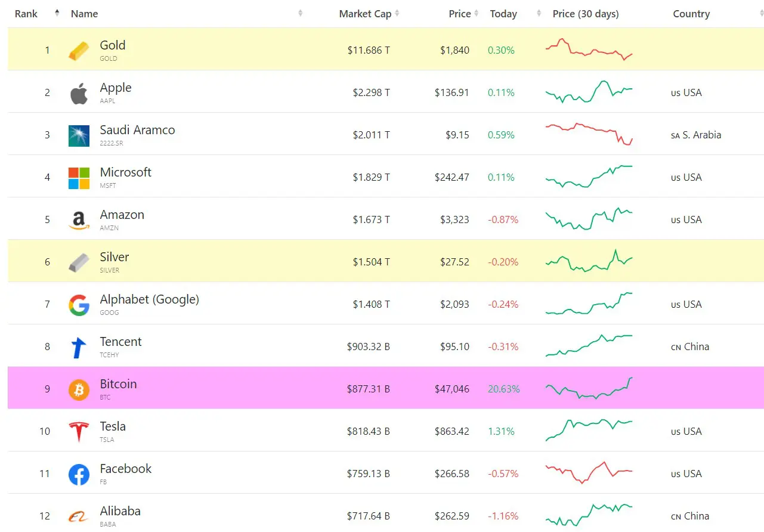This screenshot has height=532, width=764.
Task: Click the Gold bar icon
Action: pos(79,51)
